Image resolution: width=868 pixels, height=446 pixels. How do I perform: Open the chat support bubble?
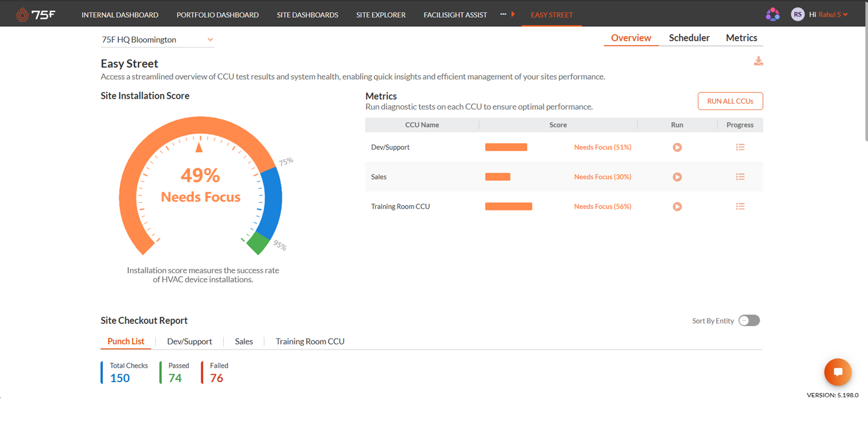coord(838,372)
